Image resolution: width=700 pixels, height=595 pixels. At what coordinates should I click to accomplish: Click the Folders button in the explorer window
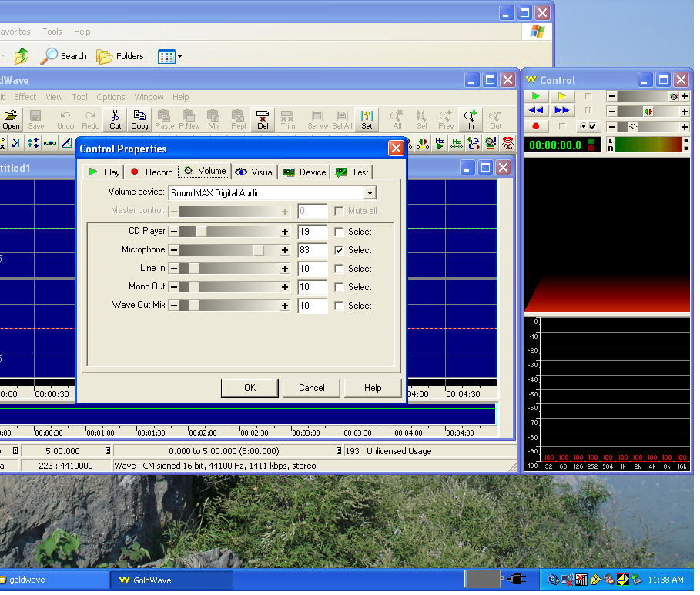(120, 56)
